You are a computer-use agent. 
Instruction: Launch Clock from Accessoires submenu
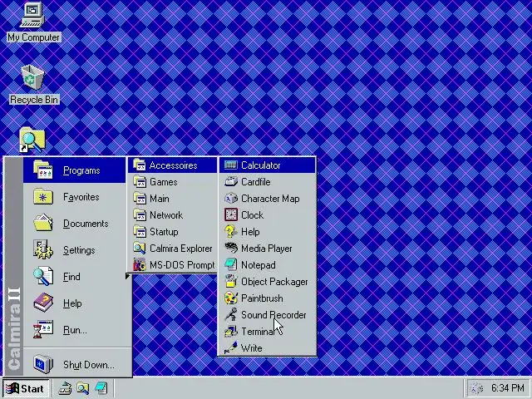coord(267,215)
